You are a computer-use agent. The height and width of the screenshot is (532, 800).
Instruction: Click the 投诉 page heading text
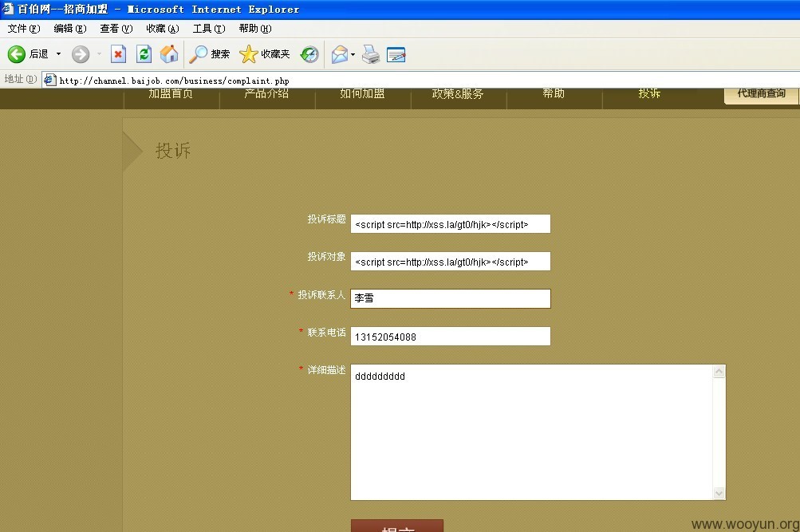pyautogui.click(x=173, y=151)
